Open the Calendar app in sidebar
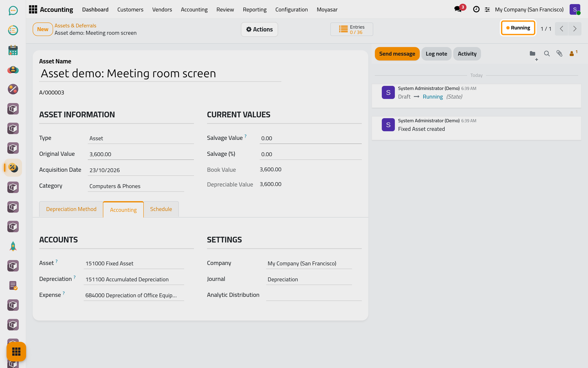This screenshot has width=588, height=368. (13, 50)
